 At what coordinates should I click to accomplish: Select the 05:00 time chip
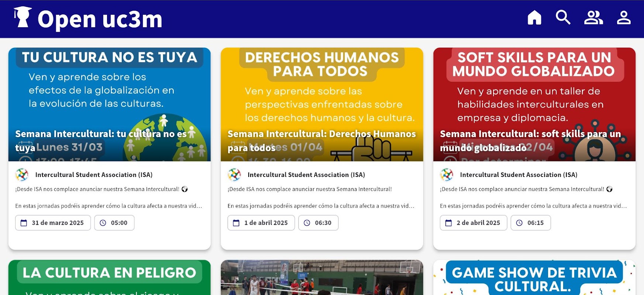click(x=114, y=223)
